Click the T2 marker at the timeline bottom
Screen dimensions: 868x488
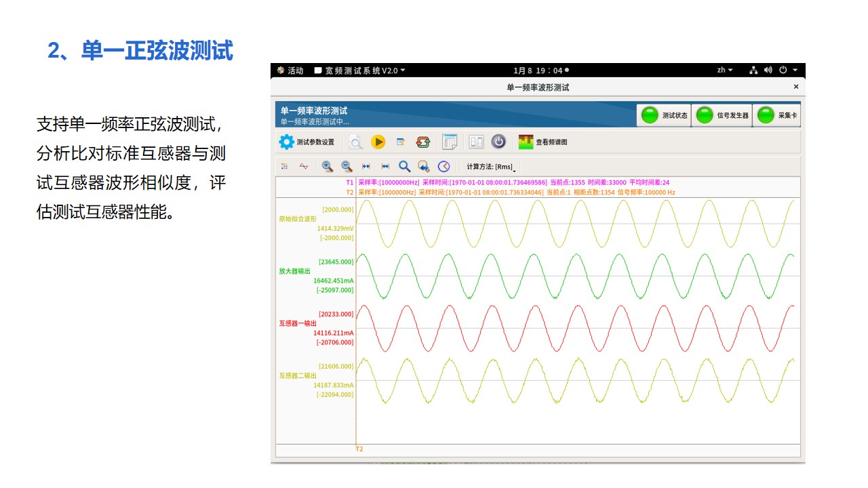pos(359,449)
